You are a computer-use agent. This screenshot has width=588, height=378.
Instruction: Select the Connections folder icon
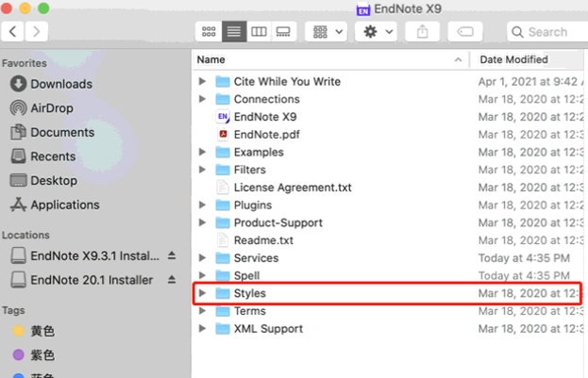coord(223,99)
